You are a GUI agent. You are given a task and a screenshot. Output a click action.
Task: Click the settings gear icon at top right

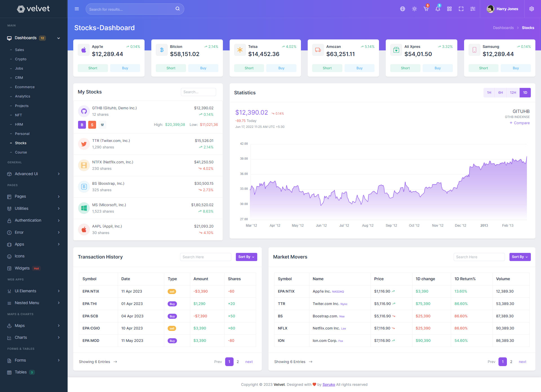coord(531,9)
